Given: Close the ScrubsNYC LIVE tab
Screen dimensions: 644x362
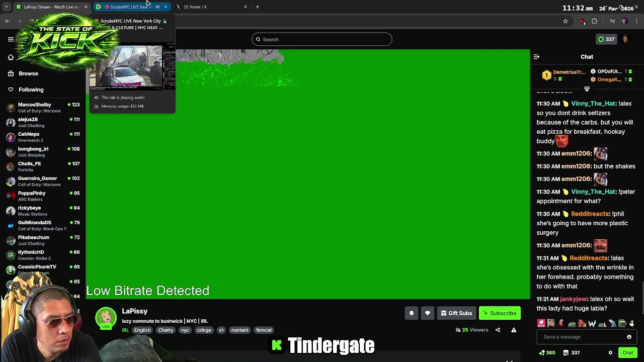Looking at the screenshot, I should click(166, 7).
